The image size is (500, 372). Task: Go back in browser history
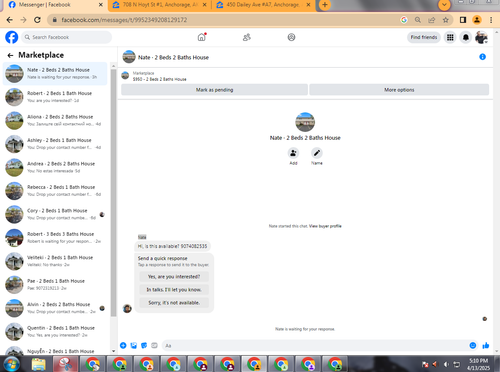(10, 20)
